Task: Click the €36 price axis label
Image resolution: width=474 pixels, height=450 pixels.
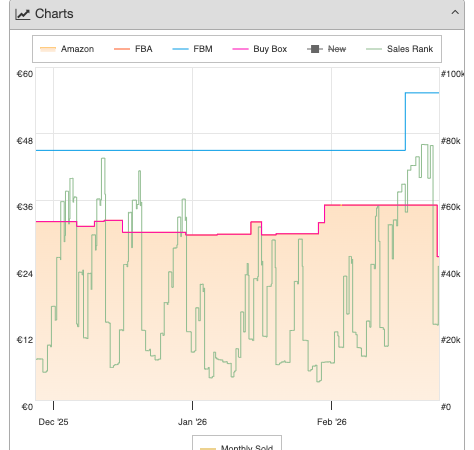Action: [25, 207]
